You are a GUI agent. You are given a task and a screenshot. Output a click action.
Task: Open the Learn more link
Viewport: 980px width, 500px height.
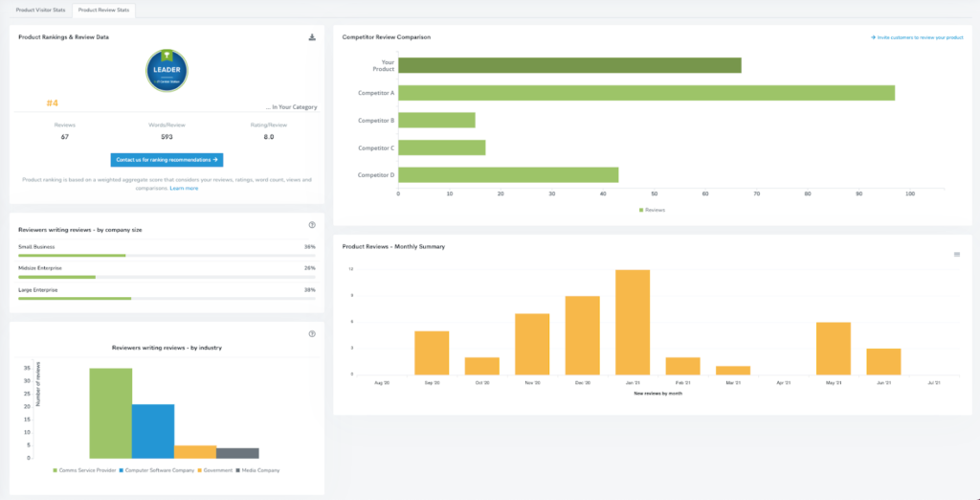(x=184, y=188)
